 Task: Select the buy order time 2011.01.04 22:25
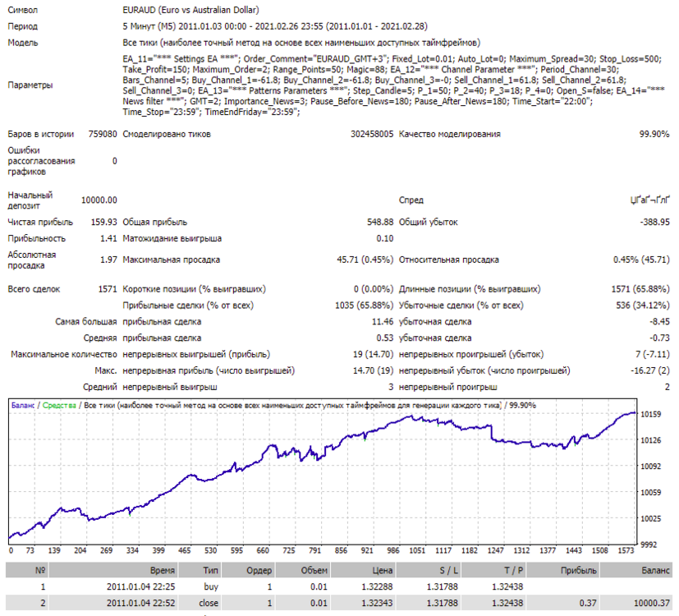tap(140, 587)
